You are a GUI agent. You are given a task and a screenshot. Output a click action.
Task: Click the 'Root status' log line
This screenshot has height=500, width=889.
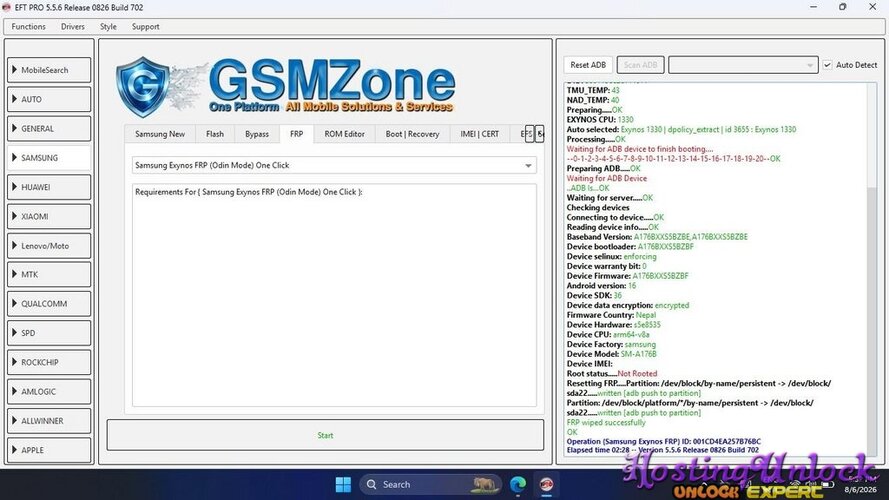click(x=612, y=374)
